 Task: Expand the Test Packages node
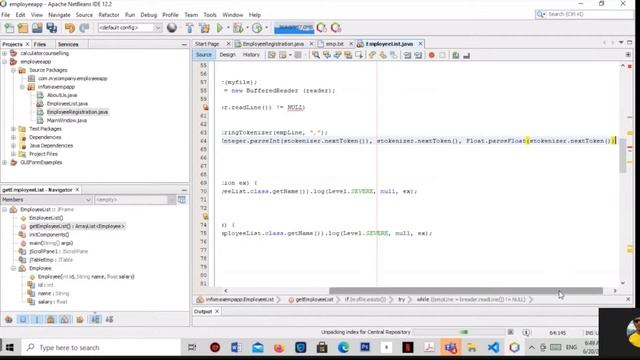[13, 129]
